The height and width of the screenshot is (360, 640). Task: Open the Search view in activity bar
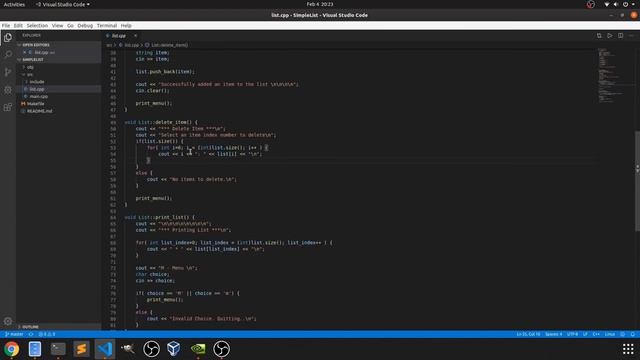8,54
